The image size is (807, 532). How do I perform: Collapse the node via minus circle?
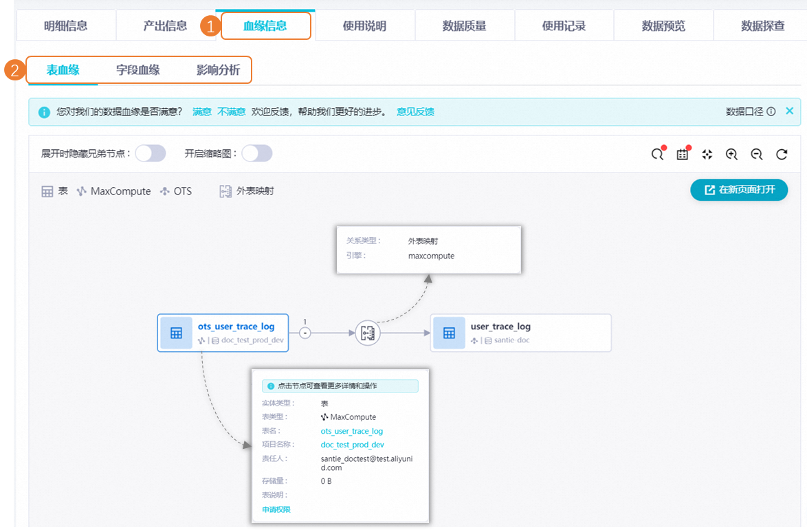[305, 333]
